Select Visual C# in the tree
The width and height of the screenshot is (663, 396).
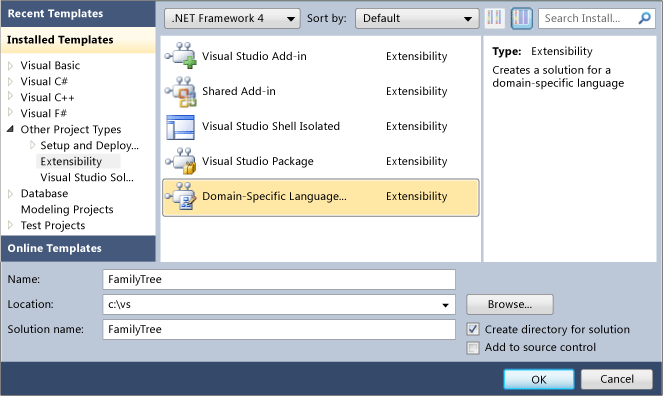44,82
